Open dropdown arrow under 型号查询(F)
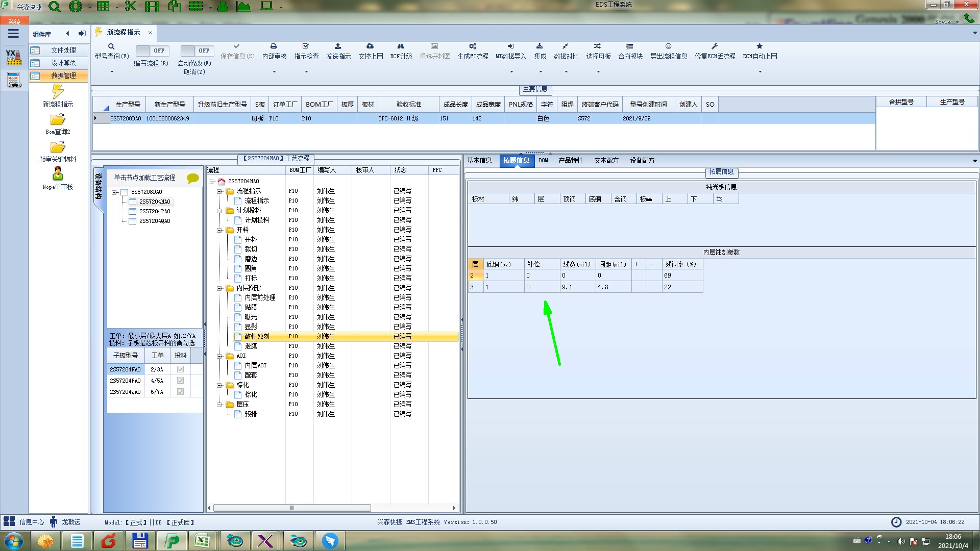The height and width of the screenshot is (551, 980). (112, 72)
